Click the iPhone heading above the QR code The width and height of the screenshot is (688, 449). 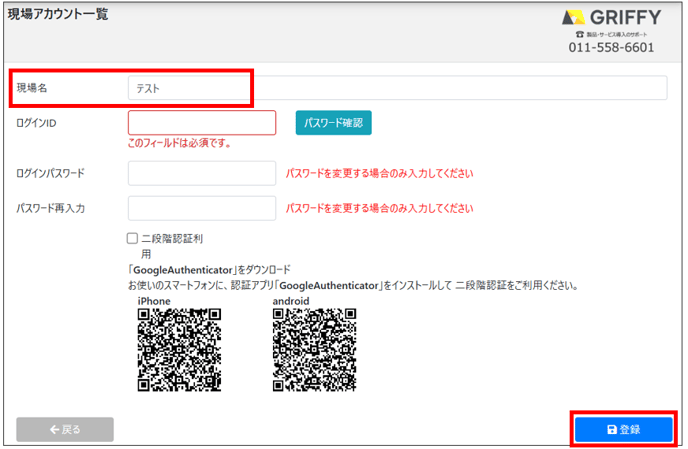click(x=153, y=300)
